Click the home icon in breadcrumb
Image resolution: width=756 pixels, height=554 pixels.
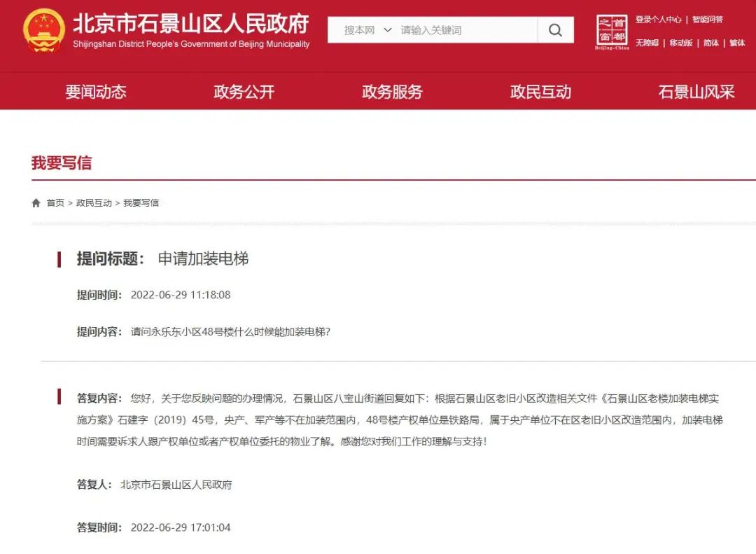tap(36, 203)
